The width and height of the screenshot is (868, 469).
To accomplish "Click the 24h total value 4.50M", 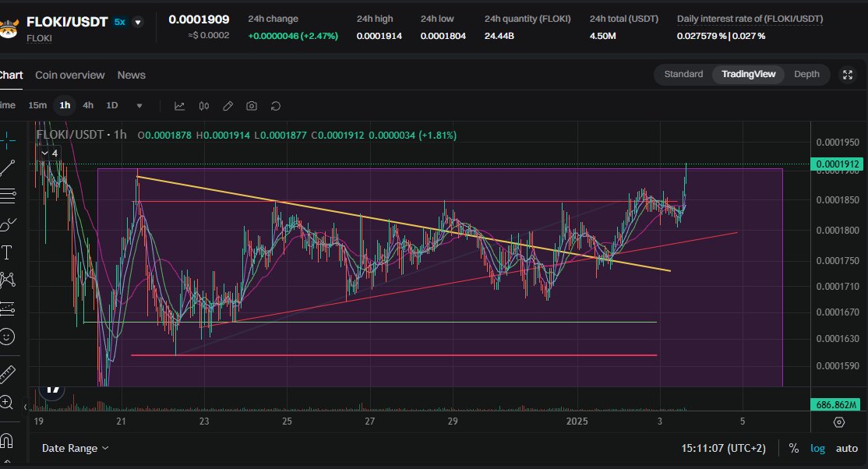I will [603, 36].
